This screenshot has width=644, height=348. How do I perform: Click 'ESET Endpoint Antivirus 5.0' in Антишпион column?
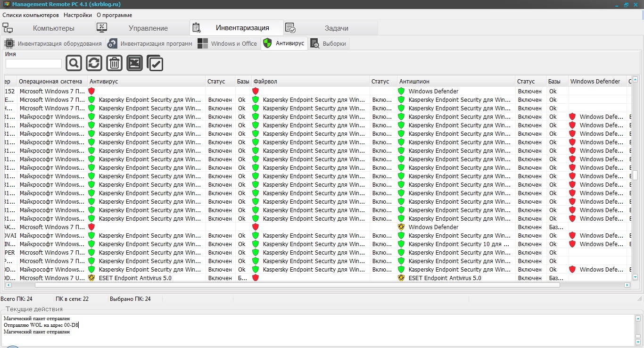[445, 278]
